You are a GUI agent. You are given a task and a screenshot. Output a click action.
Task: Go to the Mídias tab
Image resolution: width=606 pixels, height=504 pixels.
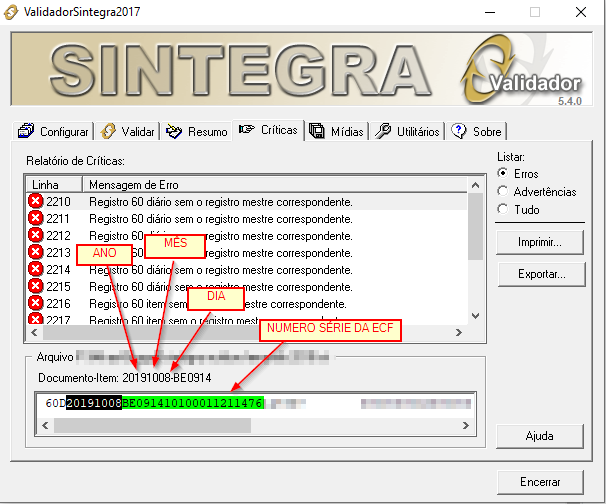click(336, 131)
